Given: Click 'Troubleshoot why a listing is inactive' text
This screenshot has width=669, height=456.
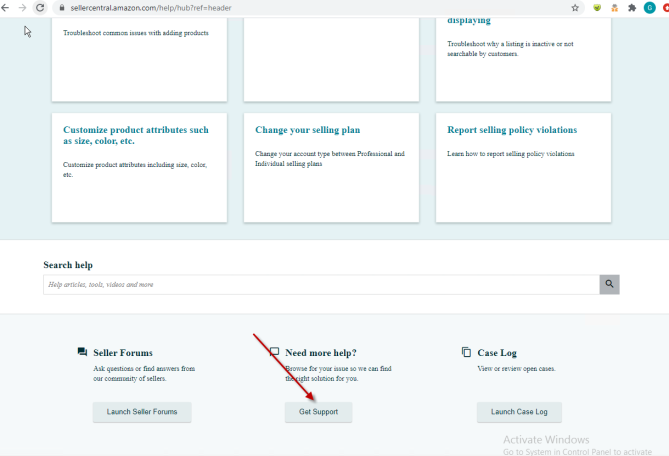Looking at the screenshot, I should [510, 49].
